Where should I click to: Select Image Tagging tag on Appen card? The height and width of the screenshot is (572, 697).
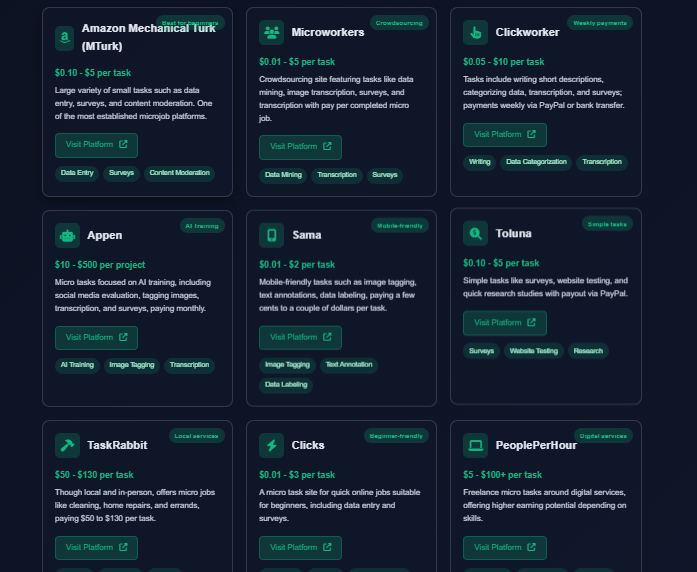coord(132,365)
